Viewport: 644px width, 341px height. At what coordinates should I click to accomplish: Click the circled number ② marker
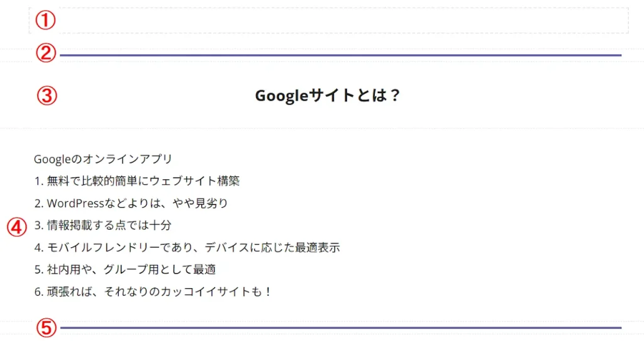click(46, 54)
